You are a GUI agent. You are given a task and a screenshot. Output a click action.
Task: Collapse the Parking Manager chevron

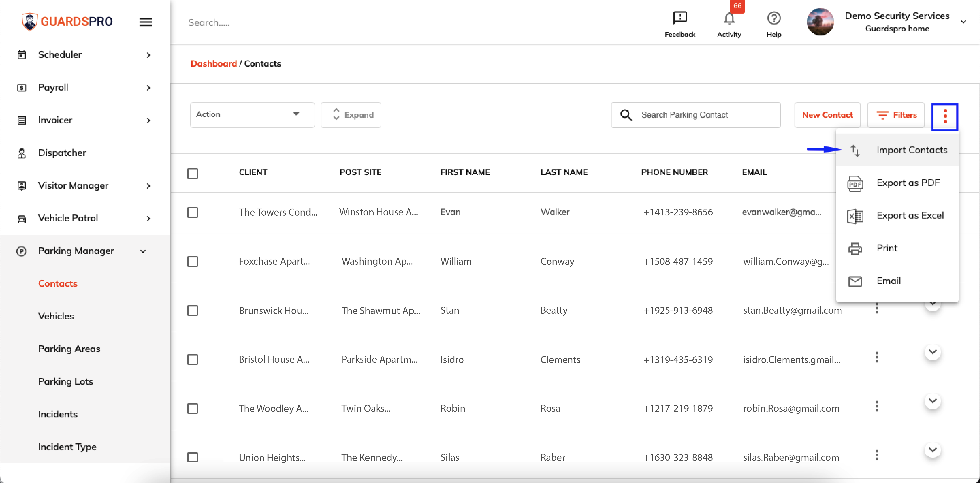click(x=143, y=251)
